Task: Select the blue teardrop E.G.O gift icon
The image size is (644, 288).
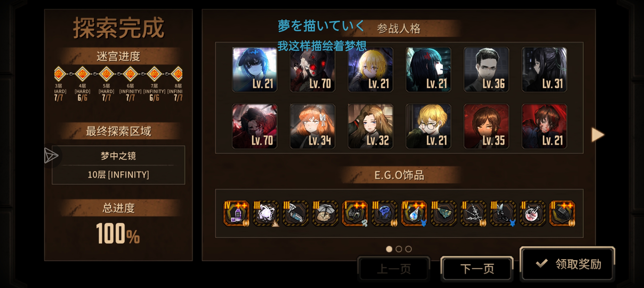Action: (414, 213)
